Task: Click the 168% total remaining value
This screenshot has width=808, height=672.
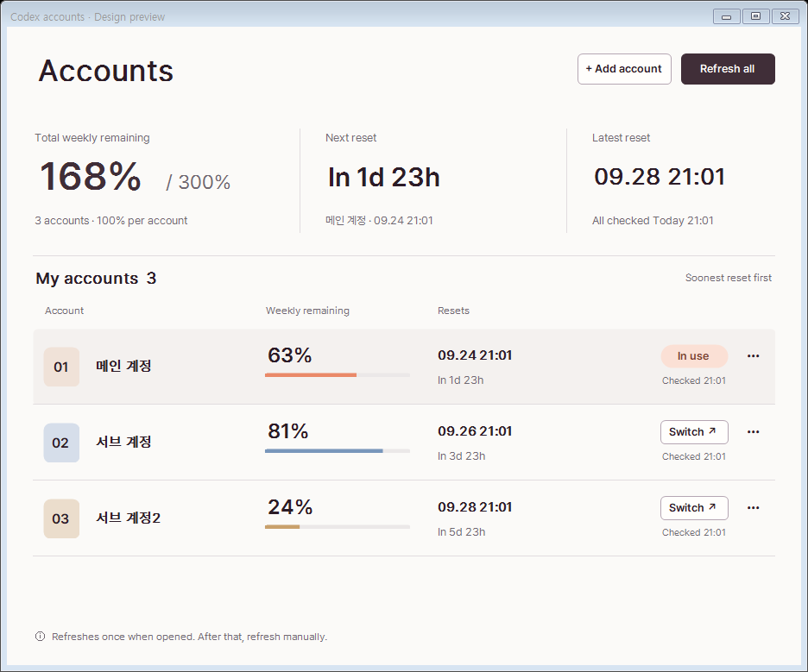Action: click(x=90, y=177)
